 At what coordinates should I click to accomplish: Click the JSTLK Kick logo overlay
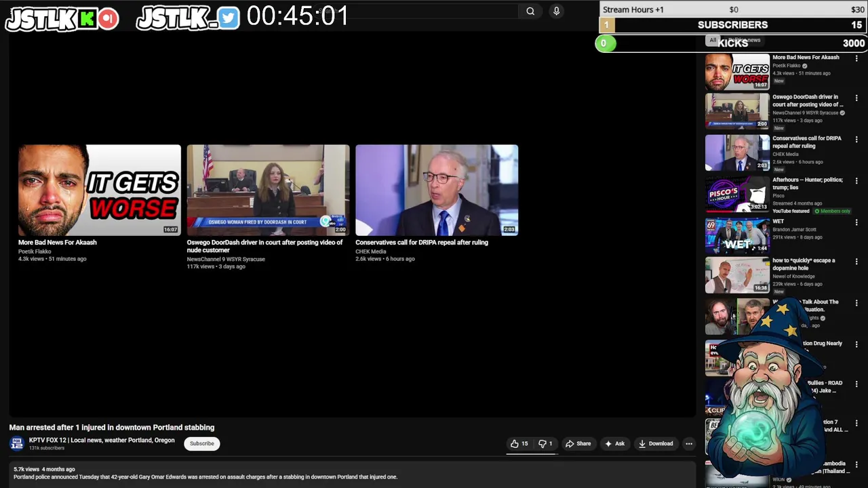62,18
